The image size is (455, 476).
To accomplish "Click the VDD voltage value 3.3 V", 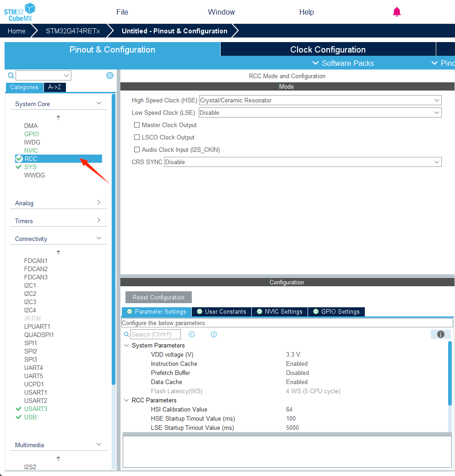I will (293, 354).
